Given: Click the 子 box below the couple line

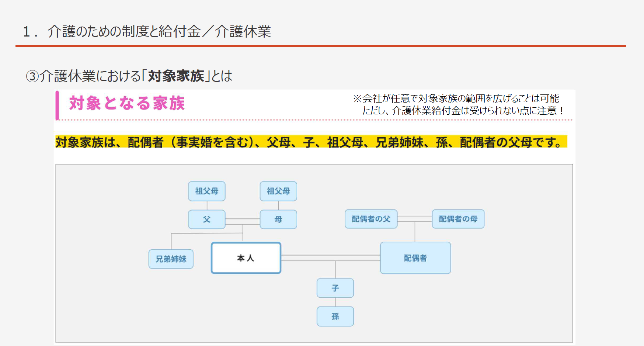Looking at the screenshot, I should (x=335, y=288).
